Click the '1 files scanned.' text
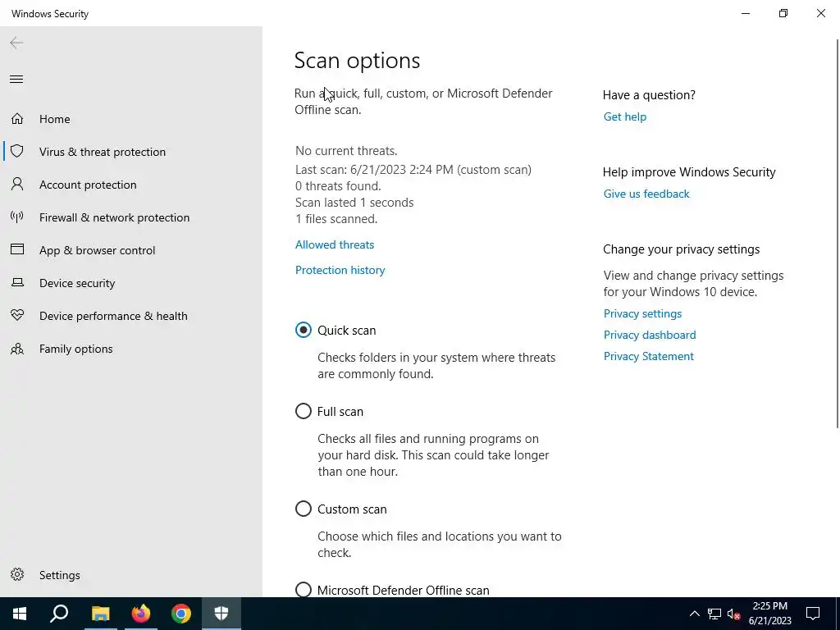This screenshot has width=840, height=630. tap(336, 219)
